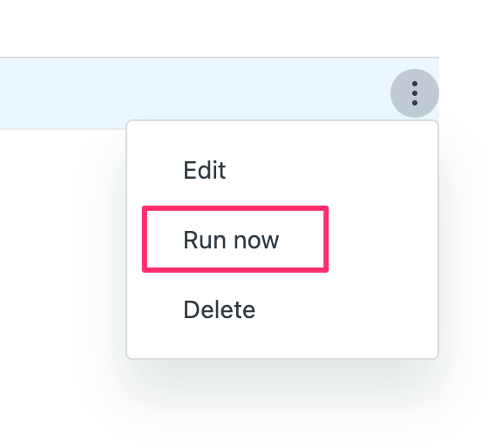The image size is (488, 448).
Task: Click the pink-outlined Run now item
Action: tap(235, 240)
